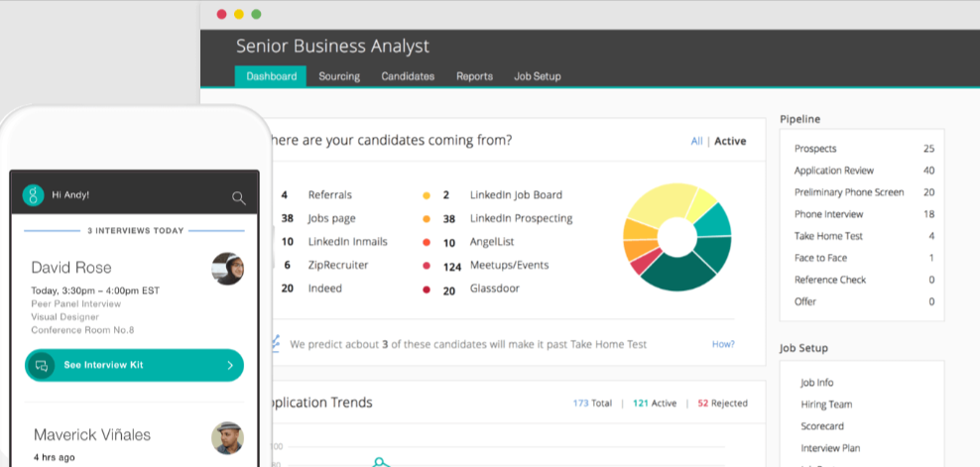Viewport: 980px width, 467px height.
Task: Open Offer pipeline stage
Action: pyautogui.click(x=864, y=302)
